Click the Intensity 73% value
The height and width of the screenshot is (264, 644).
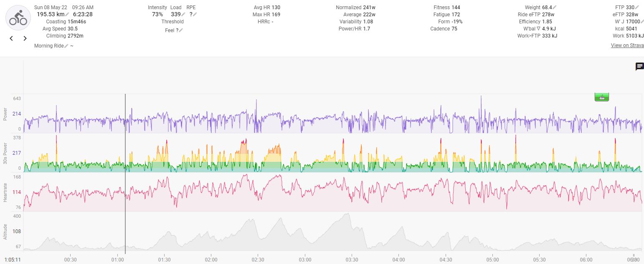tap(157, 14)
